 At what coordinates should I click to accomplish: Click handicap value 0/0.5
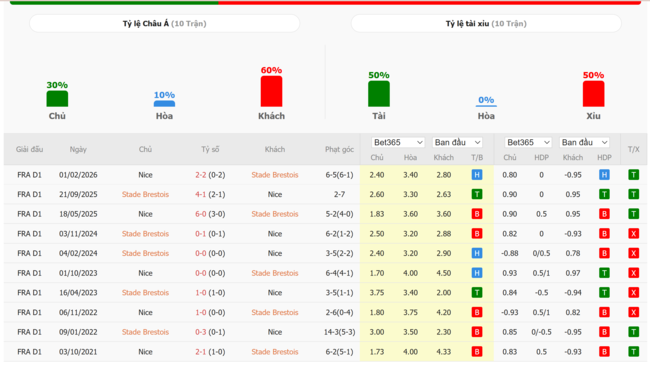(541, 253)
